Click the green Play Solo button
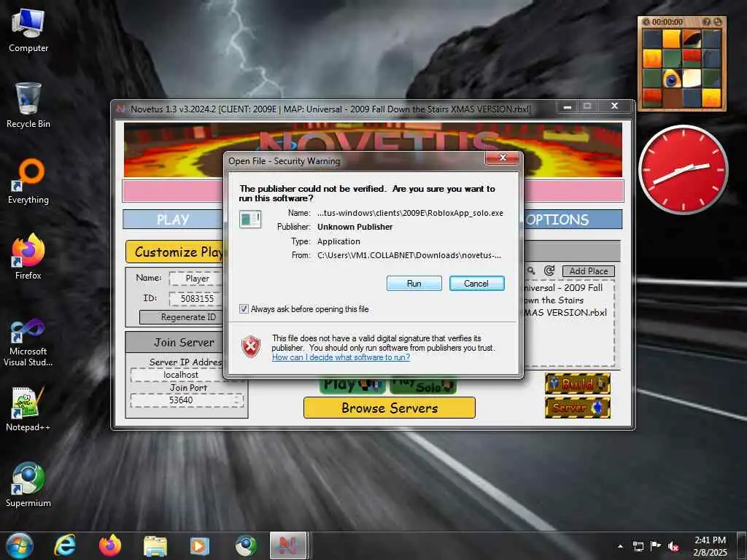Viewport: 747px width, 560px height. tap(422, 385)
